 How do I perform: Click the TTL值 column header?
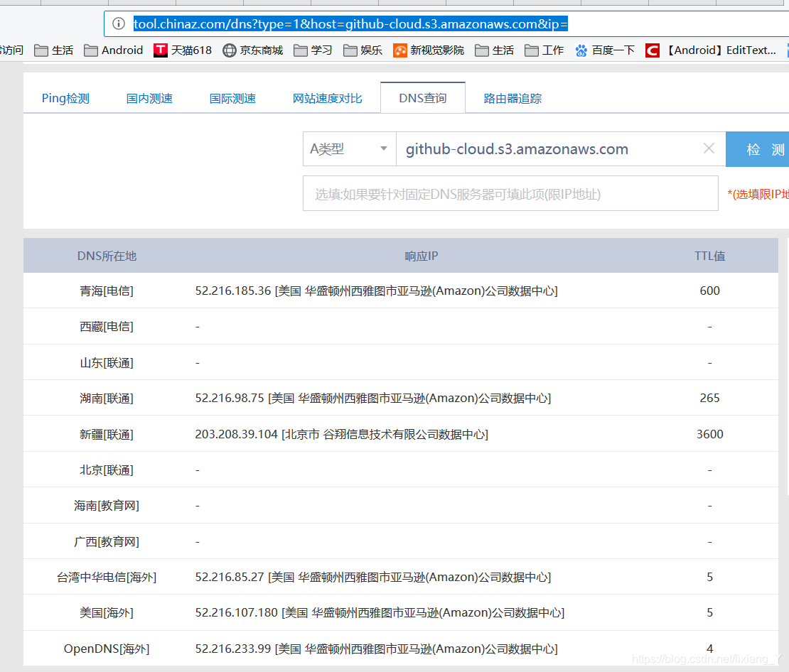pos(709,256)
